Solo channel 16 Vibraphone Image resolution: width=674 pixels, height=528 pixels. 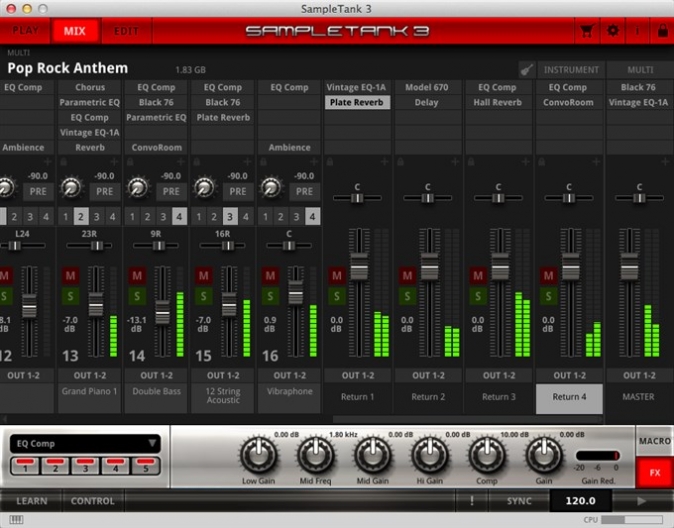tap(270, 296)
